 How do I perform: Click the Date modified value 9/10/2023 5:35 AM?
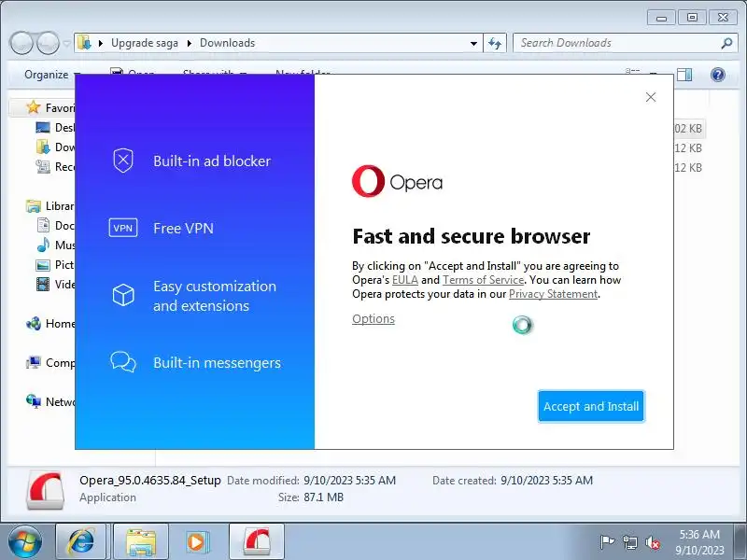click(x=349, y=481)
